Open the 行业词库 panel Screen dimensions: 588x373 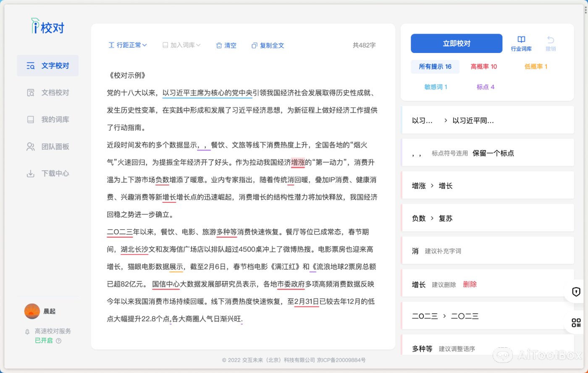(521, 43)
